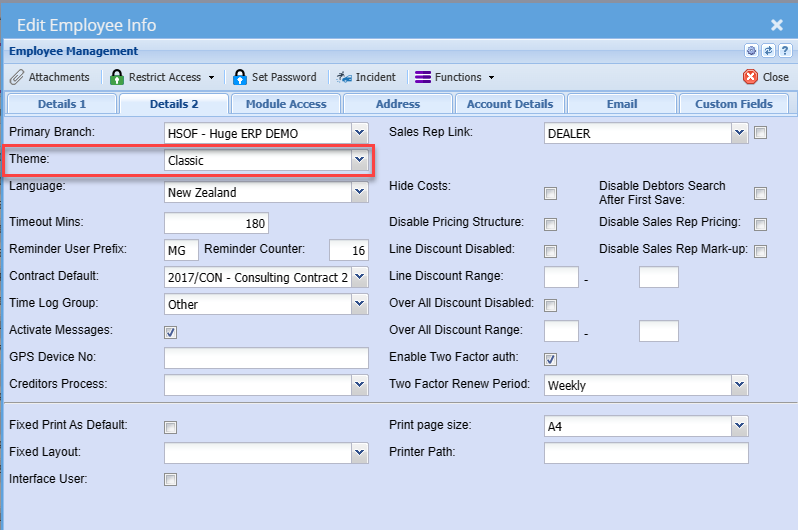
Task: Expand the Print page size dropdown
Action: tap(740, 426)
